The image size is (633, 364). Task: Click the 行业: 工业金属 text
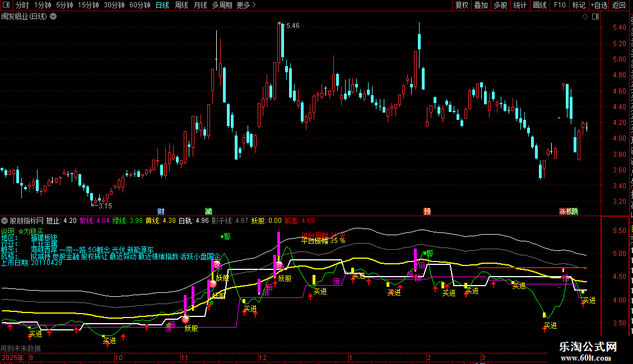coord(30,245)
